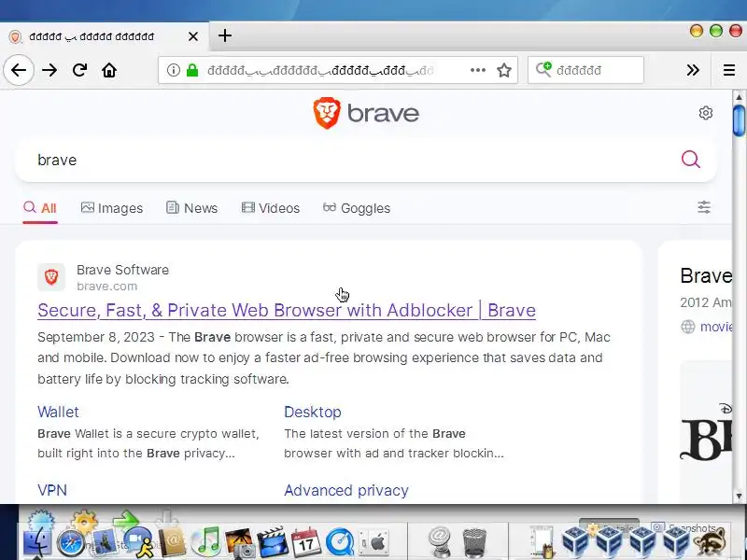This screenshot has height=560, width=747.
Task: Click the Brave logo at page top
Action: [x=366, y=113]
